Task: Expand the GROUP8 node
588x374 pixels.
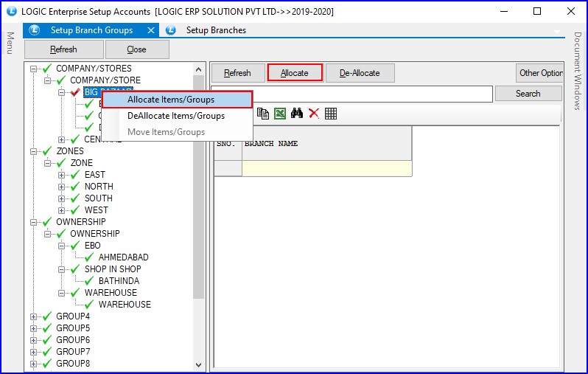Action: pos(33,364)
